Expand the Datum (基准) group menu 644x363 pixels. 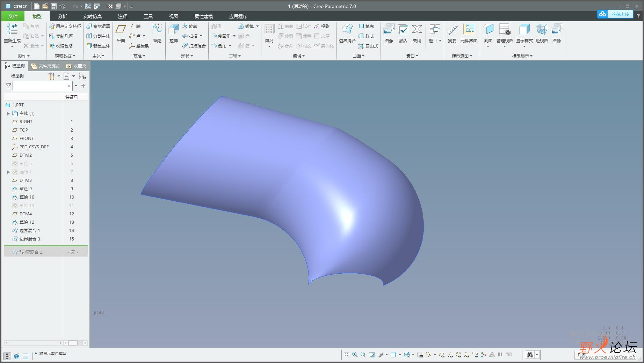click(139, 56)
